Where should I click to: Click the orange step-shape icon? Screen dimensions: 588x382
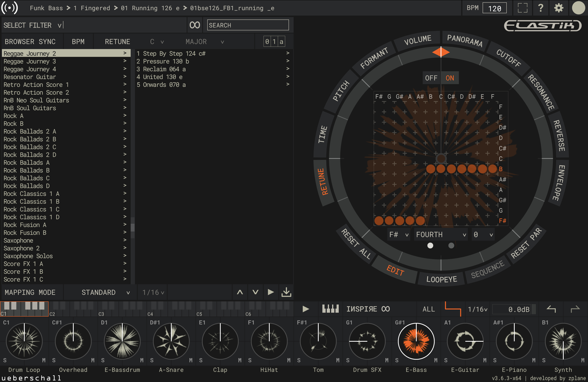(x=453, y=309)
